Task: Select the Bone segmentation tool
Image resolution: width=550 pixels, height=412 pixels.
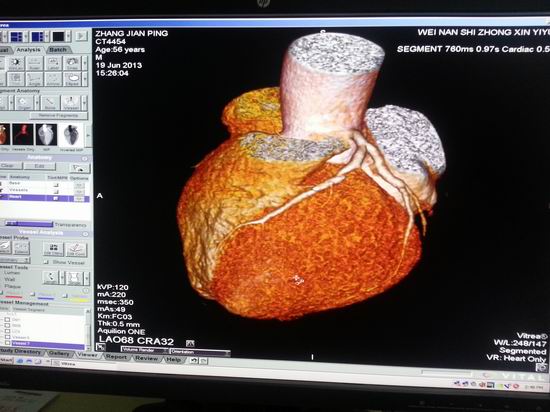Action: pos(50,103)
